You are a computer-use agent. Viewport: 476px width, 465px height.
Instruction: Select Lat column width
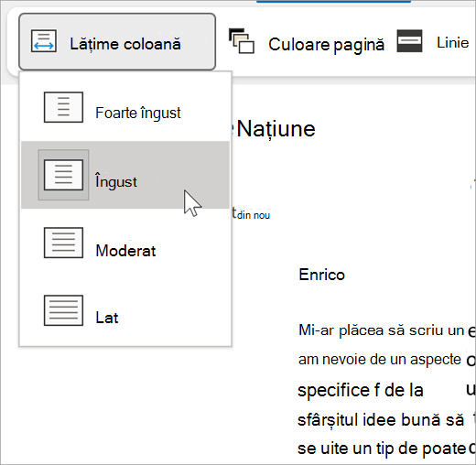coord(125,310)
